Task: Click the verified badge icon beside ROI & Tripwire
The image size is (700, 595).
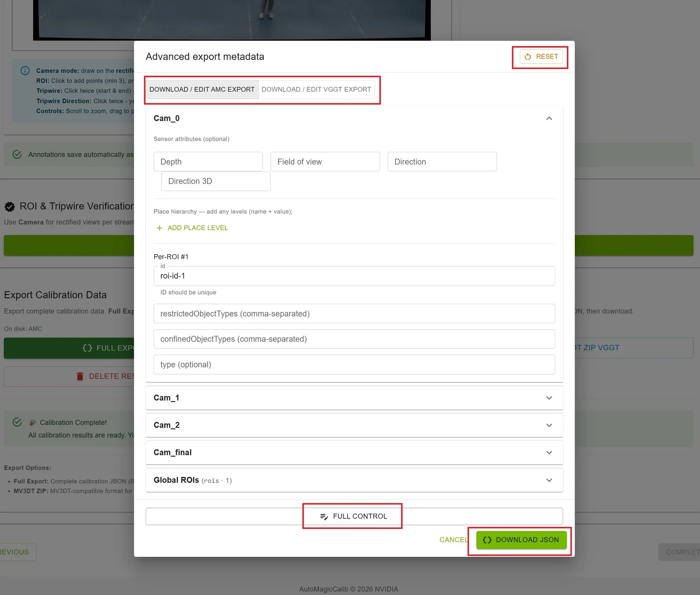Action: (10, 206)
